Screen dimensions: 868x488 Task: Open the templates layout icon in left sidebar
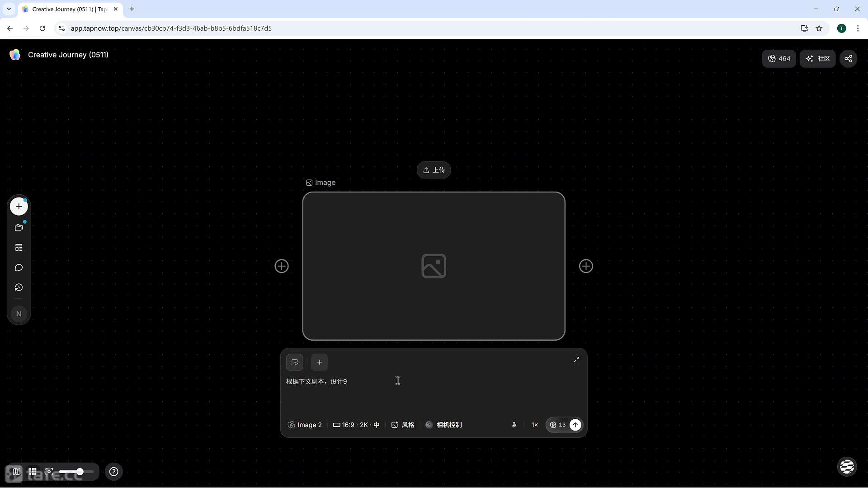(x=19, y=248)
